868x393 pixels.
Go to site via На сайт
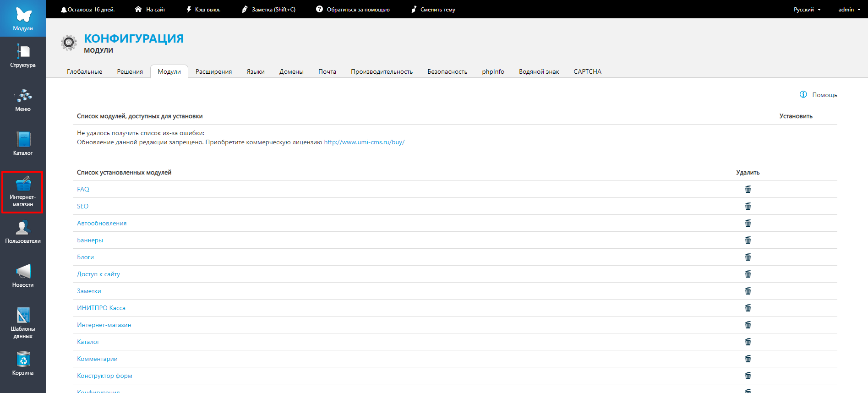150,10
